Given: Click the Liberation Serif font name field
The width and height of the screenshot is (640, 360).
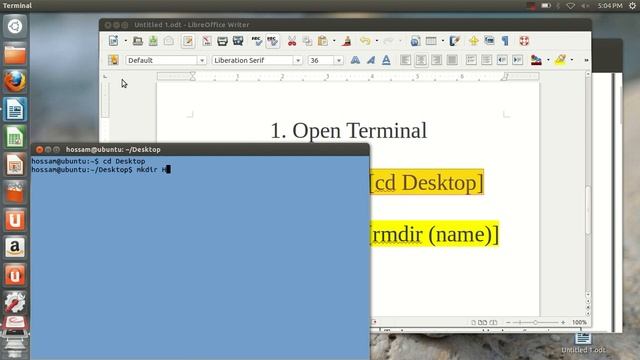Looking at the screenshot, I should pyautogui.click(x=253, y=60).
